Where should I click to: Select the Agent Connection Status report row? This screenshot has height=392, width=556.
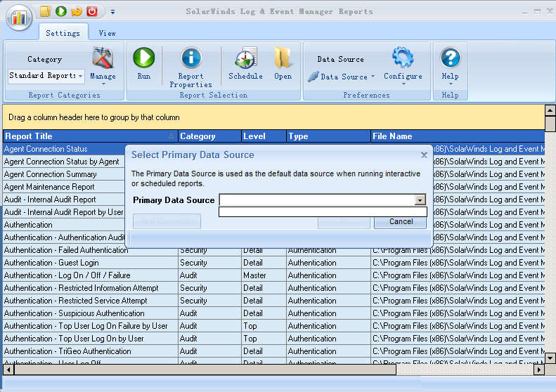[x=64, y=149]
